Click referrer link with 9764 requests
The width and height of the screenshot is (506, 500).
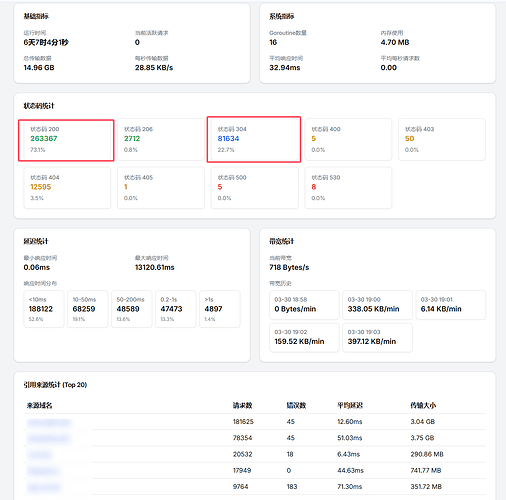tap(44, 487)
